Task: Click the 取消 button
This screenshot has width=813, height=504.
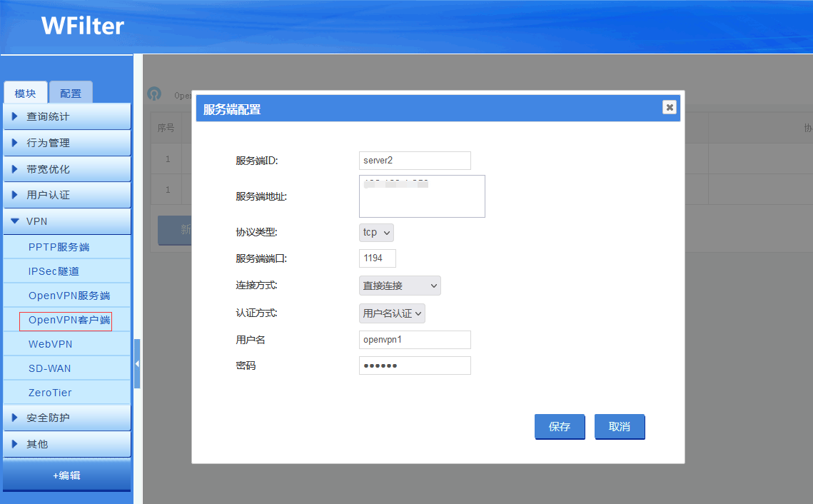Action: click(x=620, y=427)
